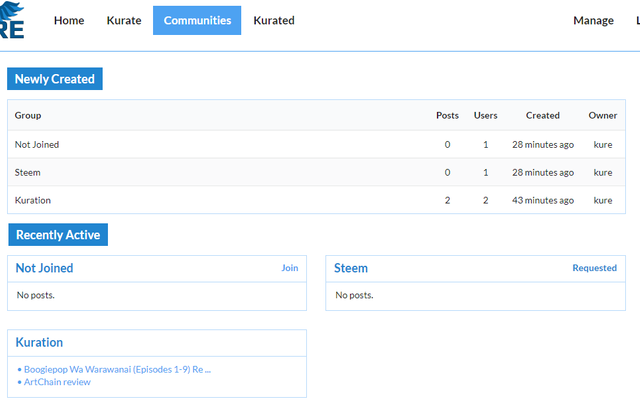Go to the Kurate menu item

click(124, 20)
